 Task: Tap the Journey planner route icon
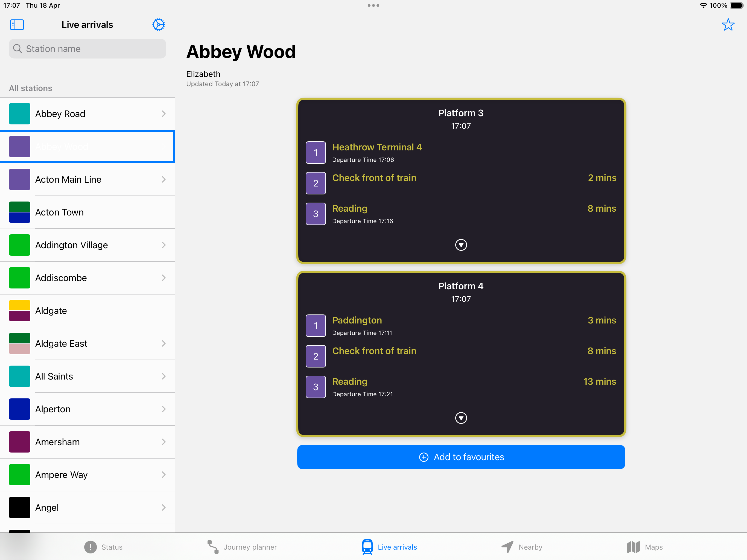pos(213,547)
